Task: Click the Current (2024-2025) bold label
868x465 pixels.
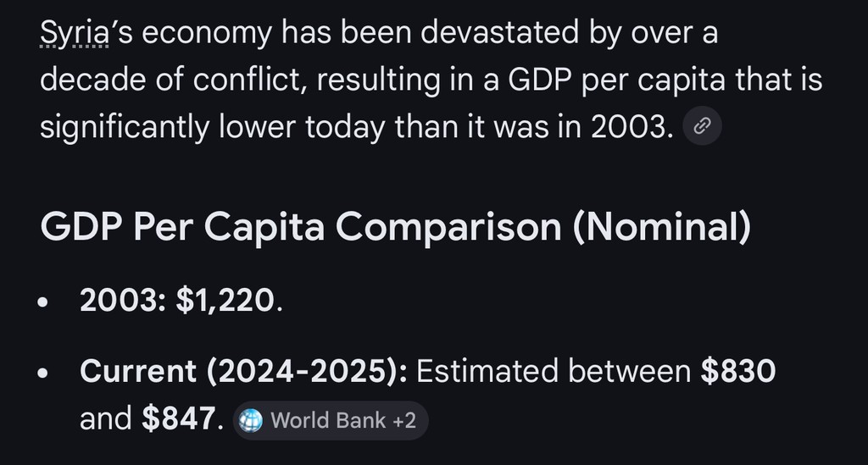Action: [x=244, y=371]
